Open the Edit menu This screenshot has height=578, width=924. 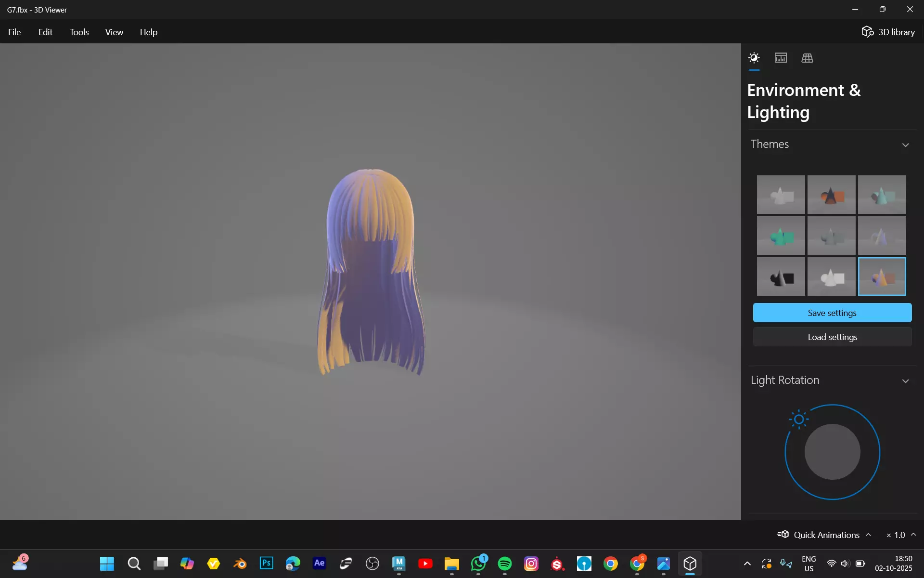coord(45,32)
